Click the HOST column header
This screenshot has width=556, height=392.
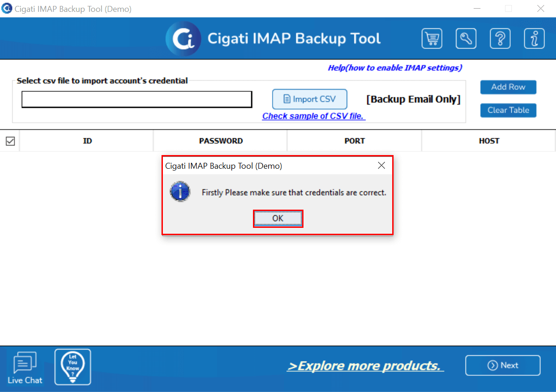pos(489,141)
